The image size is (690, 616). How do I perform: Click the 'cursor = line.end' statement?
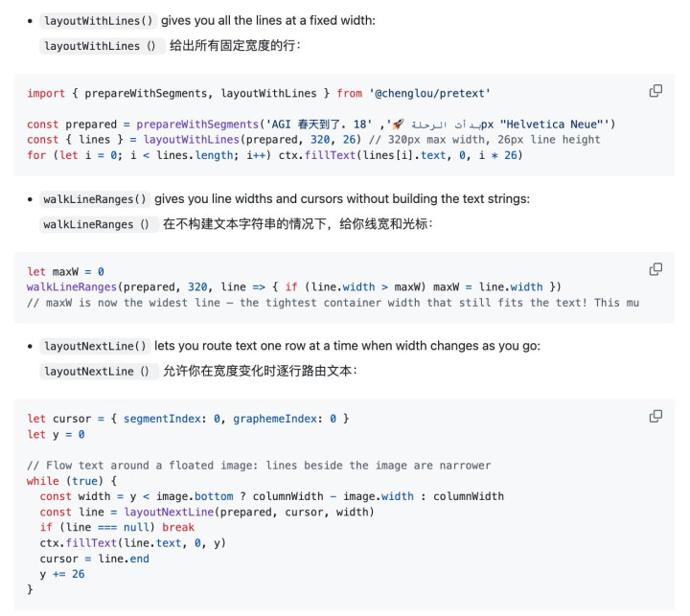point(94,559)
